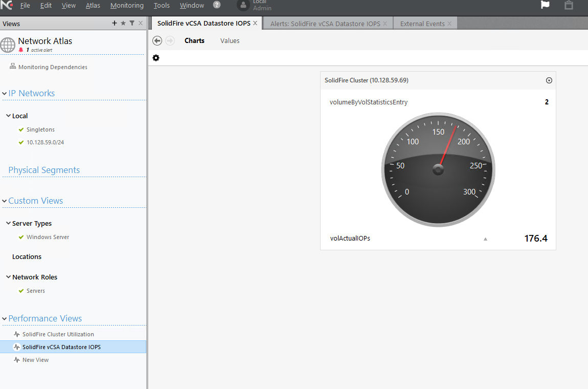Click the green check next to Windows Server
The width and height of the screenshot is (588, 389).
21,237
